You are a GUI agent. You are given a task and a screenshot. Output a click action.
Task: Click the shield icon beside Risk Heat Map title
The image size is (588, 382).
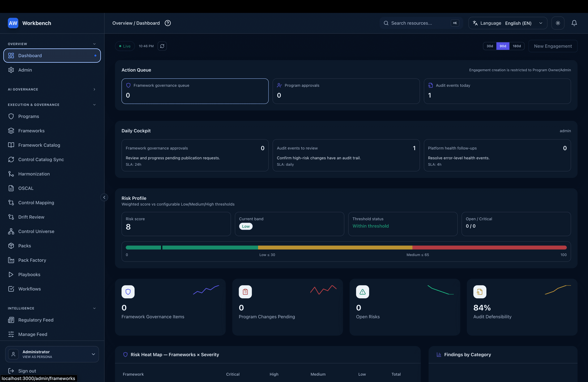coord(125,355)
